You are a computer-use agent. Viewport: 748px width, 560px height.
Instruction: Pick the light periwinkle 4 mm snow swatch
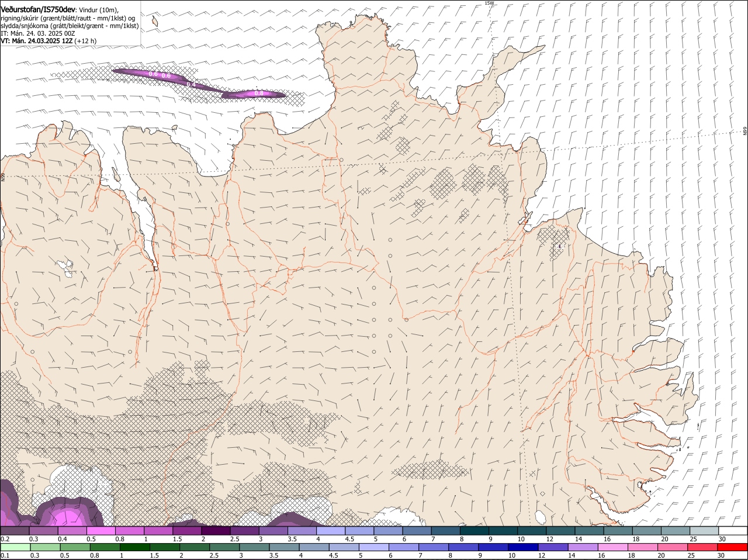click(330, 531)
